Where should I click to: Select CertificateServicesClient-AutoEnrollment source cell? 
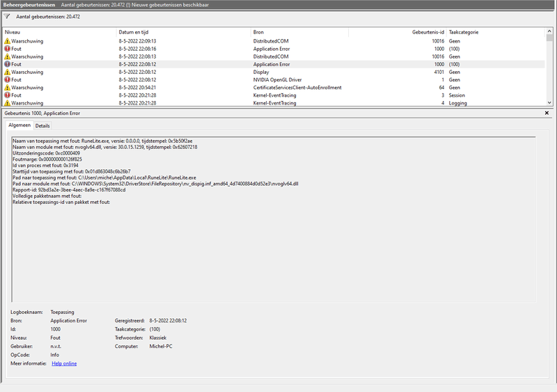tap(297, 88)
